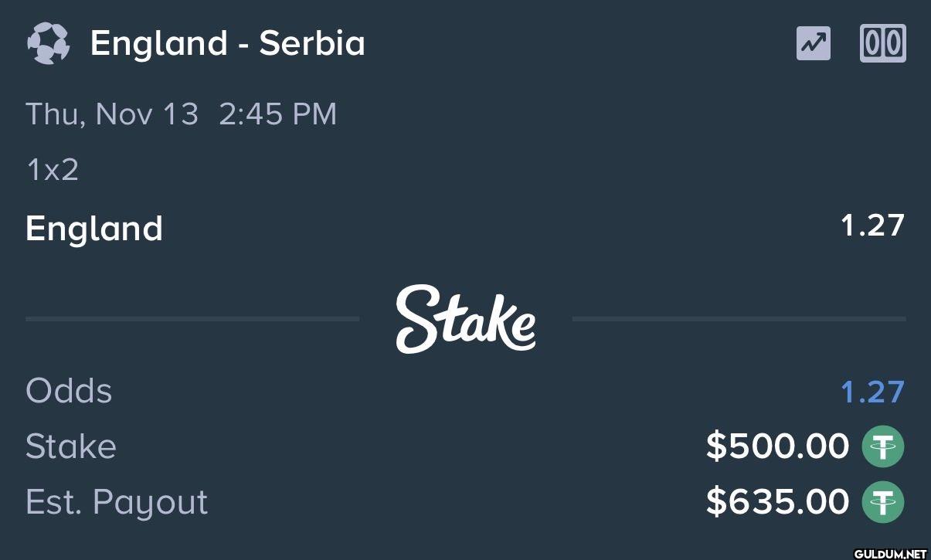Open the odds trend chart icon
This screenshot has width=931, height=560.
pos(814,43)
